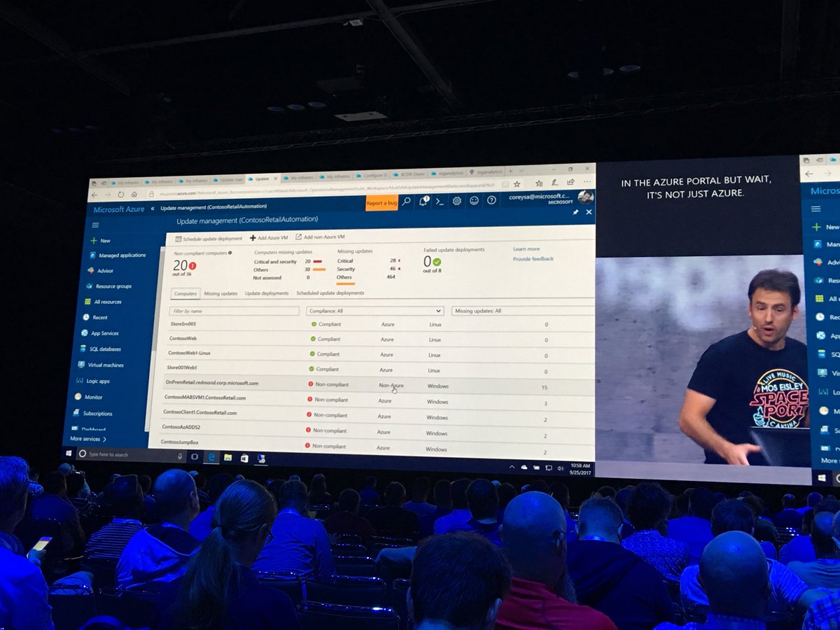Open a new browser tab with plus
840x630 pixels.
coord(510,171)
